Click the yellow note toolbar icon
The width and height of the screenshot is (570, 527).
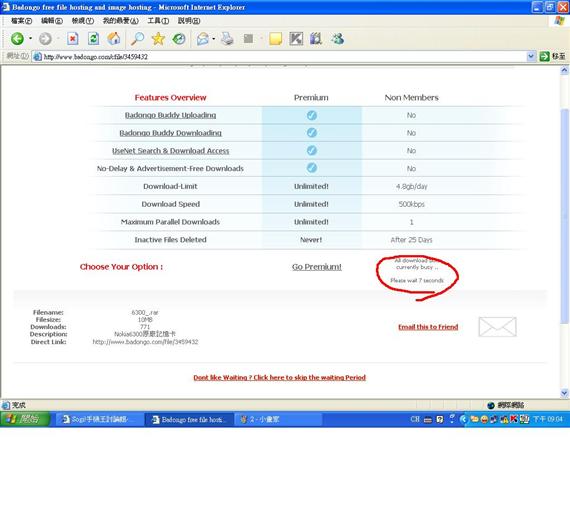[x=276, y=39]
